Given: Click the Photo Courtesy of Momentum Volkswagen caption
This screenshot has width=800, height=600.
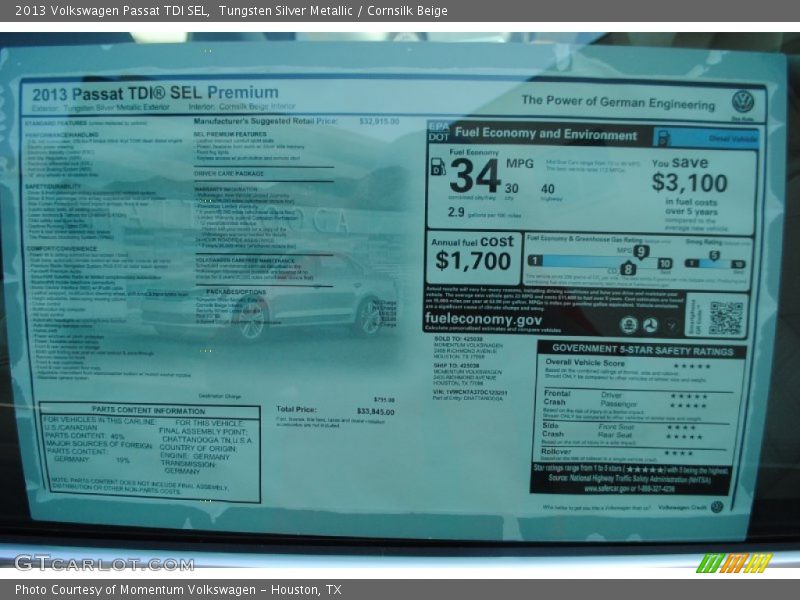Looking at the screenshot, I should click(x=178, y=590).
